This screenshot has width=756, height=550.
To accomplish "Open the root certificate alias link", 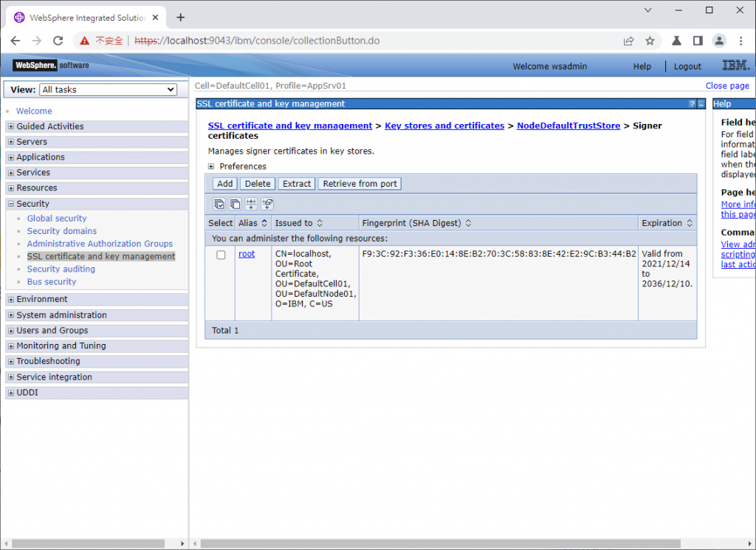I will [x=247, y=254].
